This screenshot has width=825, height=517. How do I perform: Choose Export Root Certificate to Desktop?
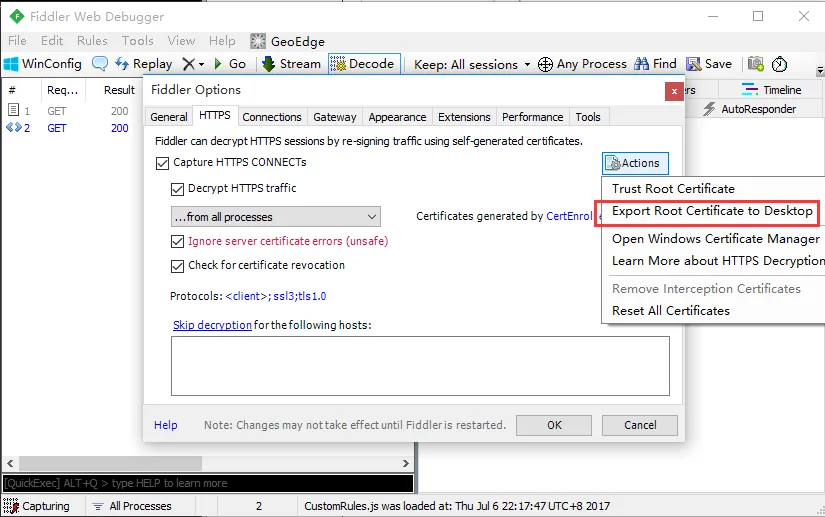pos(712,211)
